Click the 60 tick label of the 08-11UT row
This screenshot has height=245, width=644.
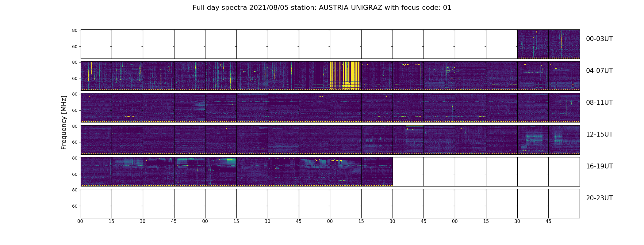(75, 110)
